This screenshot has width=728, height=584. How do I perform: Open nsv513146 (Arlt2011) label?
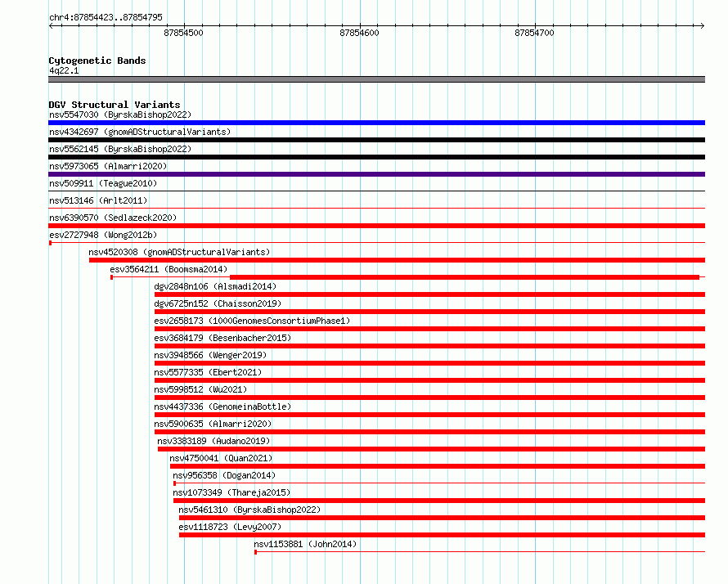pyautogui.click(x=98, y=200)
